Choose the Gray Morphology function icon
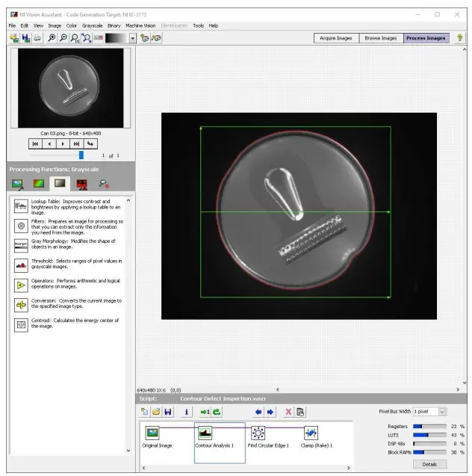This screenshot has height=476, width=472. click(21, 244)
